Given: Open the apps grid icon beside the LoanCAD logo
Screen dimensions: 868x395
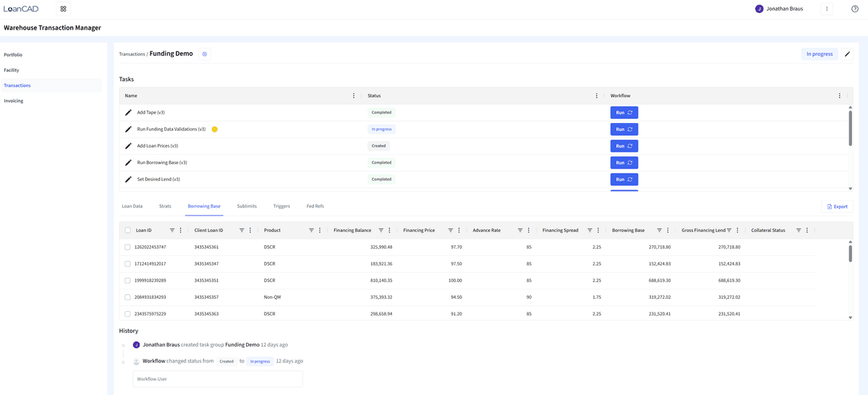Looking at the screenshot, I should 64,9.
